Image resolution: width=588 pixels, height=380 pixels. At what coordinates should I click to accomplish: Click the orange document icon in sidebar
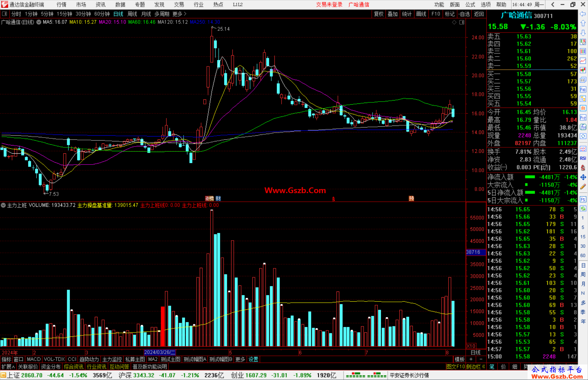(583, 108)
